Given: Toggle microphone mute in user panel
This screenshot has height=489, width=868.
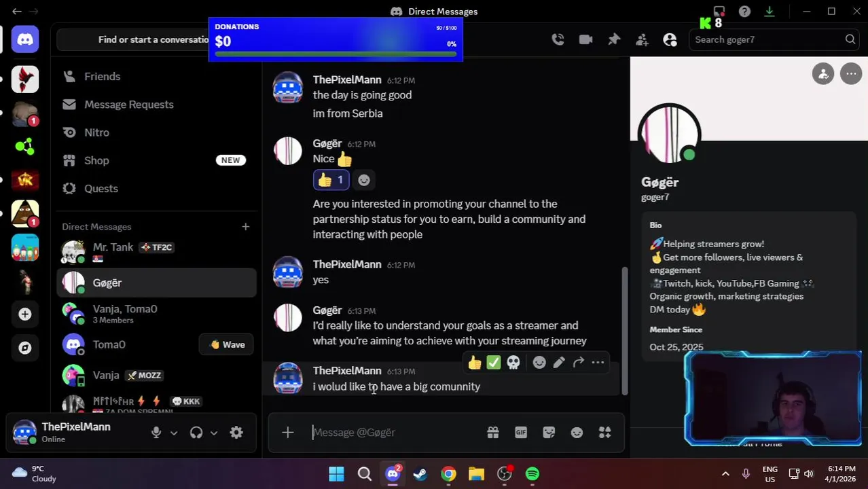Looking at the screenshot, I should tap(156, 433).
